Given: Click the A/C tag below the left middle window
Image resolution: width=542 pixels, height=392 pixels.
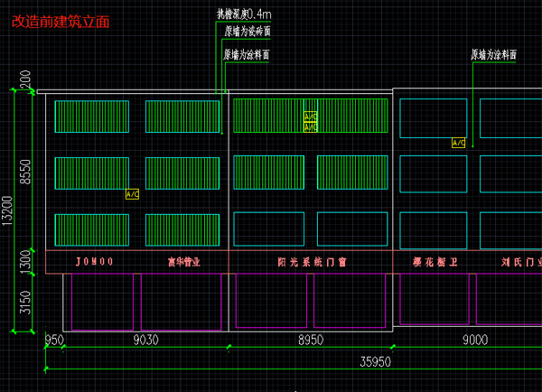Looking at the screenshot, I should (132, 194).
